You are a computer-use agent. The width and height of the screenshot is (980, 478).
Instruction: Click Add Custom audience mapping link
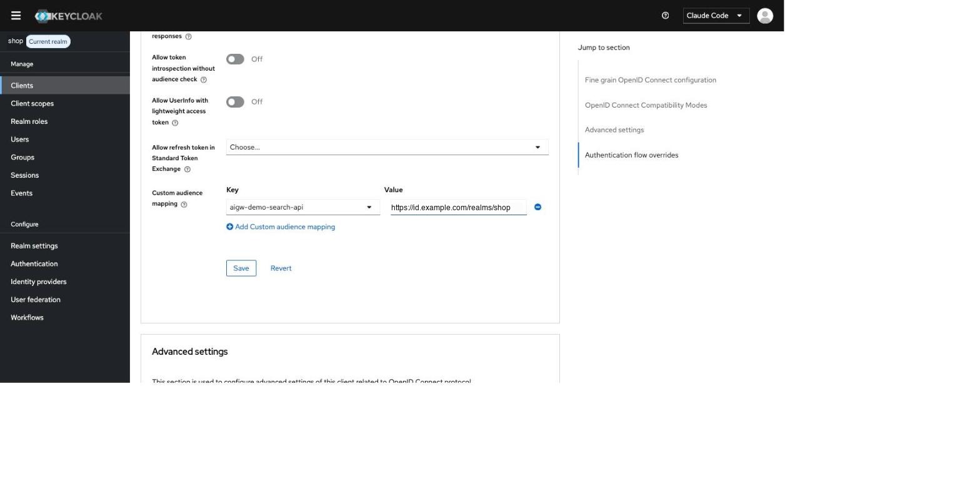[281, 227]
